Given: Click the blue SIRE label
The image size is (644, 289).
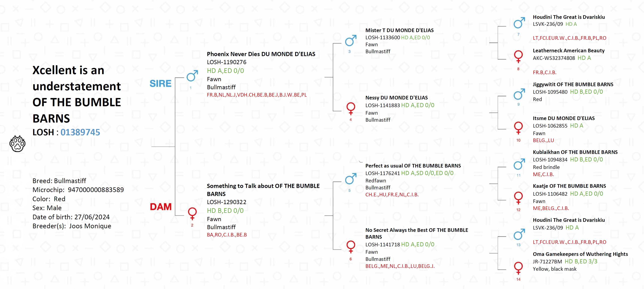Looking at the screenshot, I should click(x=161, y=83).
